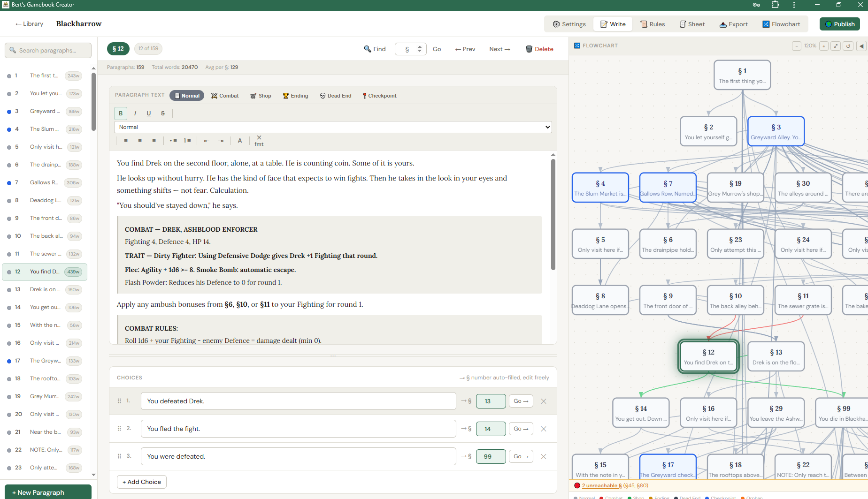The width and height of the screenshot is (868, 499).
Task: Open Find with the magnifier icon
Action: pyautogui.click(x=368, y=49)
